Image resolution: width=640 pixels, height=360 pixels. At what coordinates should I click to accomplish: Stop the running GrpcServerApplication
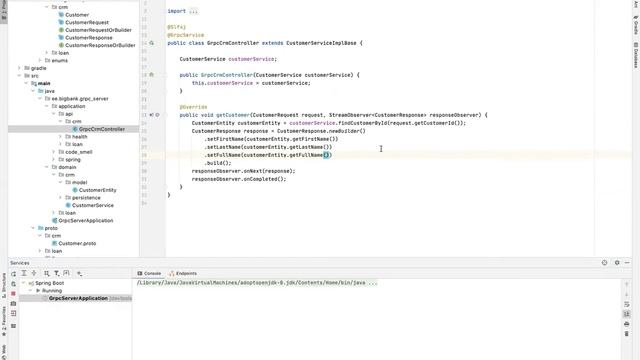13,294
